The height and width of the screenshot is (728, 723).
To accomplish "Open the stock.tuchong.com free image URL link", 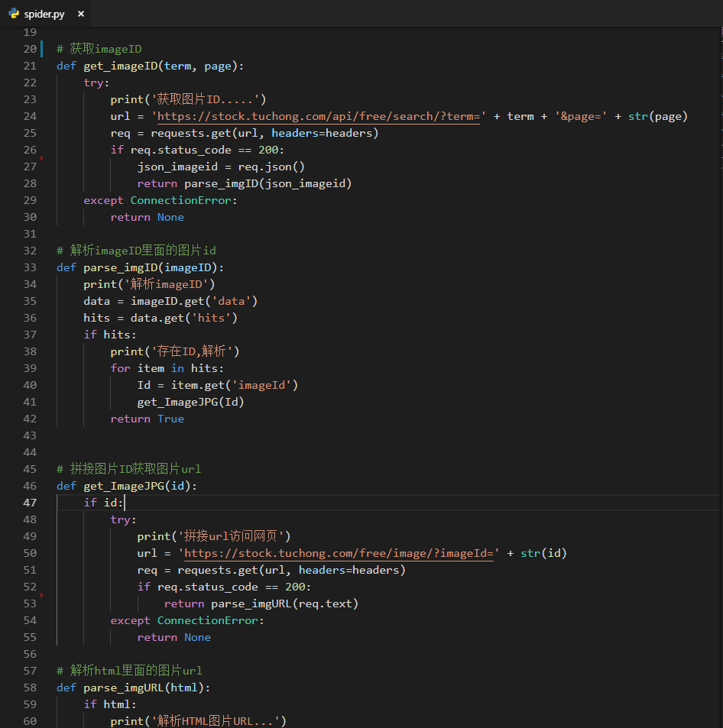I will [339, 553].
